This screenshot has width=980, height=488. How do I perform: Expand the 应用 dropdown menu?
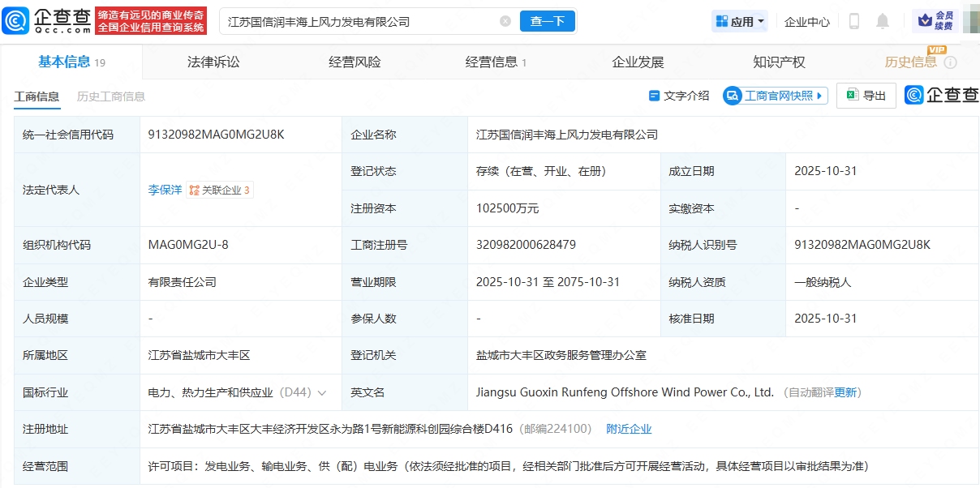[x=740, y=22]
